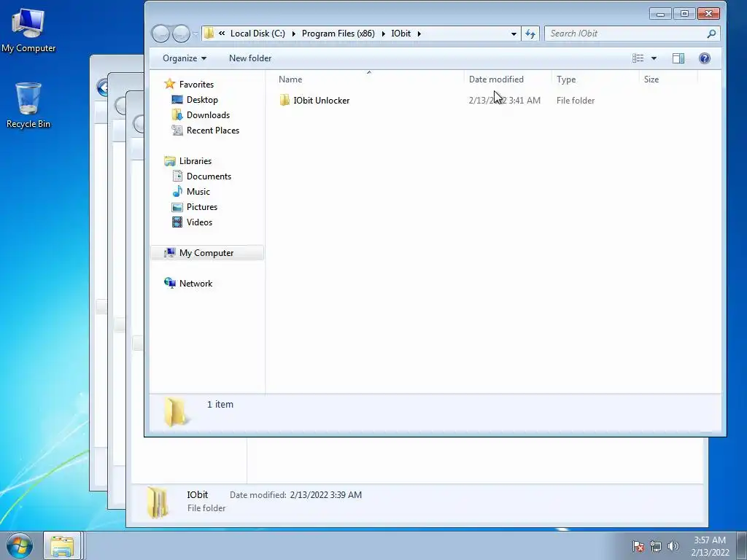Click the Pictures icon in sidebar
Screen dimensions: 747x560
click(177, 207)
